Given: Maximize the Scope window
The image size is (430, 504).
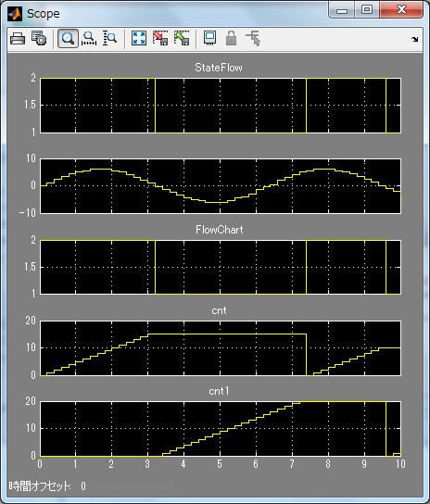Looking at the screenshot, I should [x=367, y=9].
